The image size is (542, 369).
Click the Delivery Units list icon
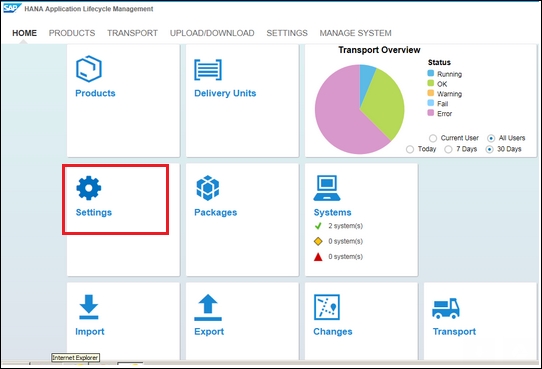[208, 70]
